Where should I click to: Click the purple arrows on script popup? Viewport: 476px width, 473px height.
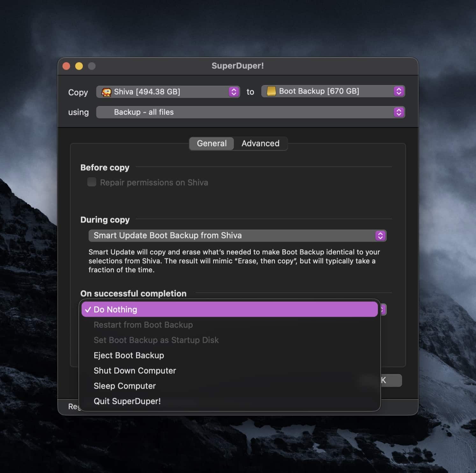(x=399, y=112)
